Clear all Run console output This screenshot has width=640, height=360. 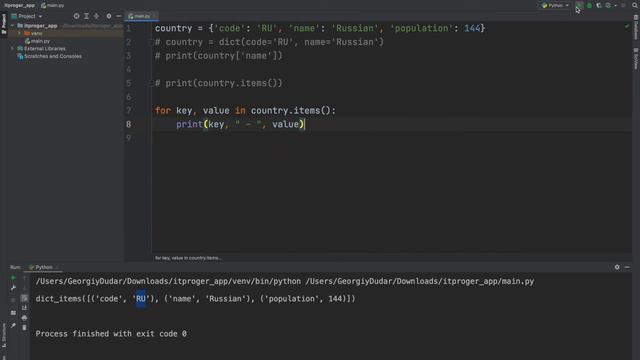click(x=24, y=327)
